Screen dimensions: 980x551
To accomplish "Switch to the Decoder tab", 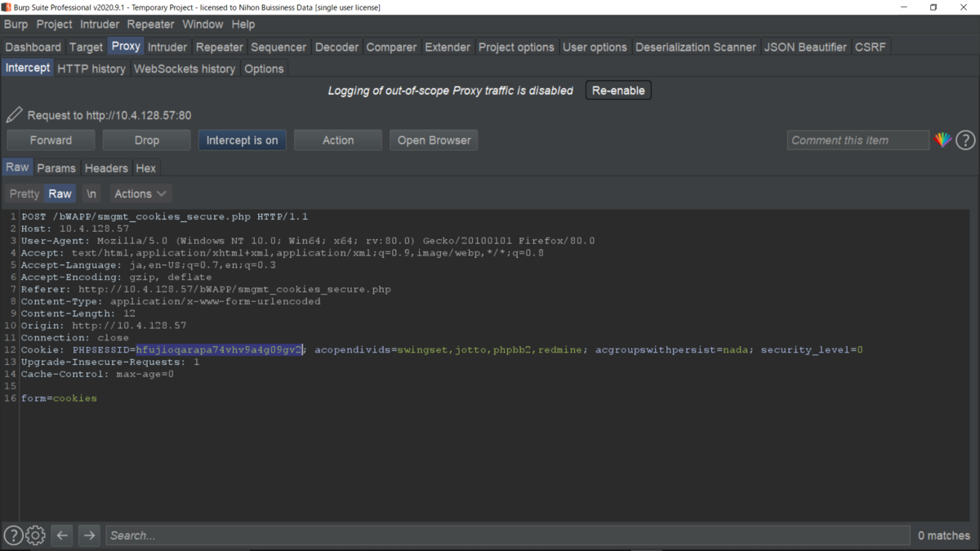I will (336, 47).
